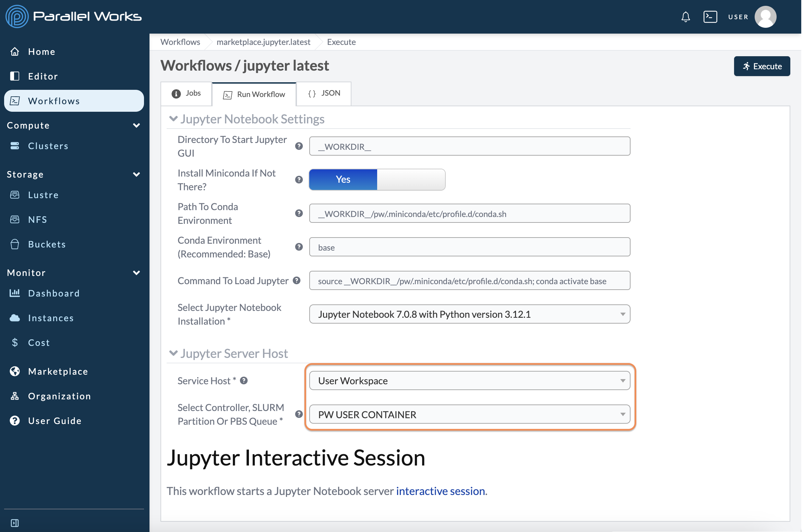Open the Editor sidebar item
803x532 pixels.
tap(74, 76)
